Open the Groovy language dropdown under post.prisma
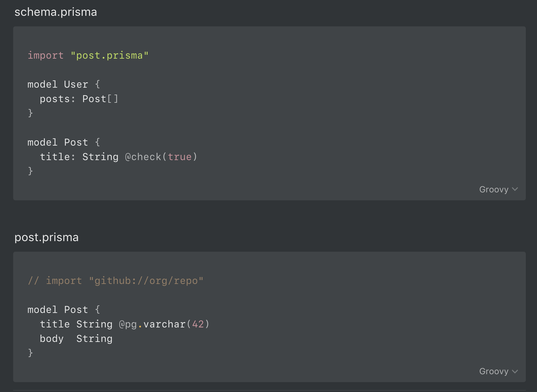The width and height of the screenshot is (537, 392). (498, 371)
